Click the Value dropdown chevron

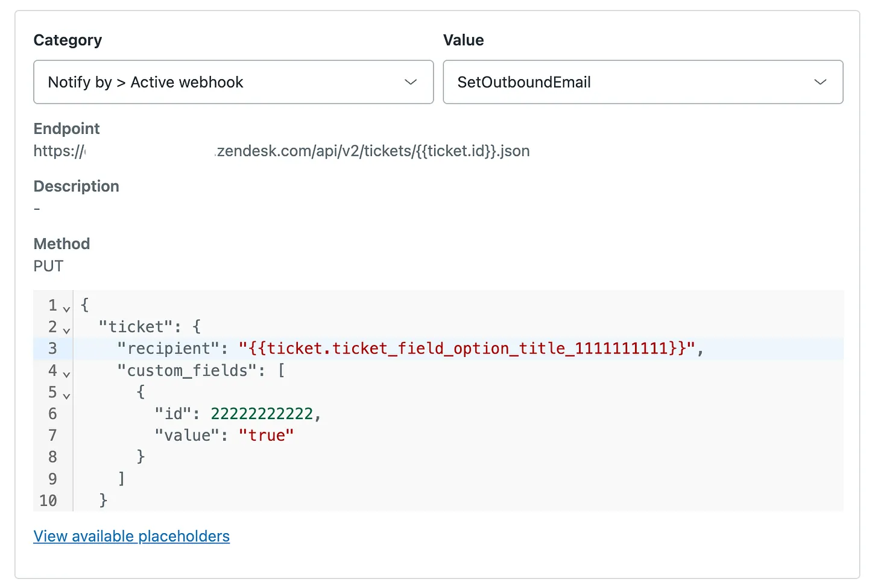[821, 81]
